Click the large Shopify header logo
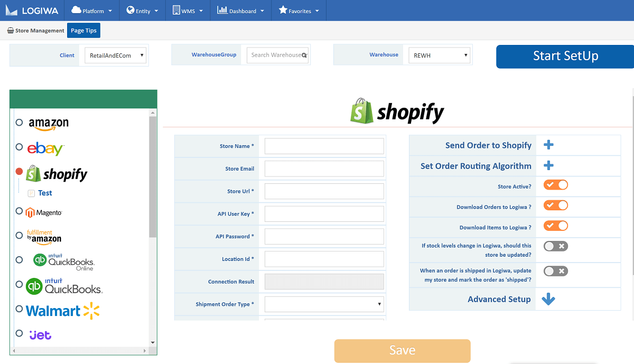 397,111
